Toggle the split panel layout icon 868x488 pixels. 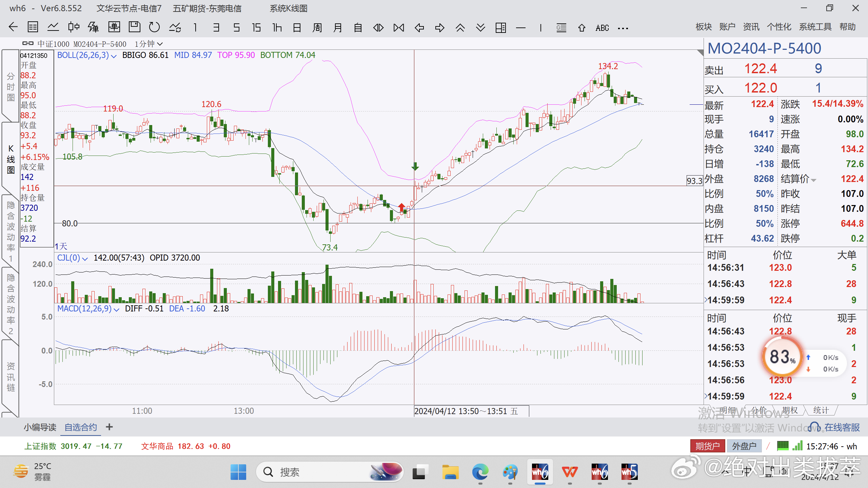click(501, 27)
